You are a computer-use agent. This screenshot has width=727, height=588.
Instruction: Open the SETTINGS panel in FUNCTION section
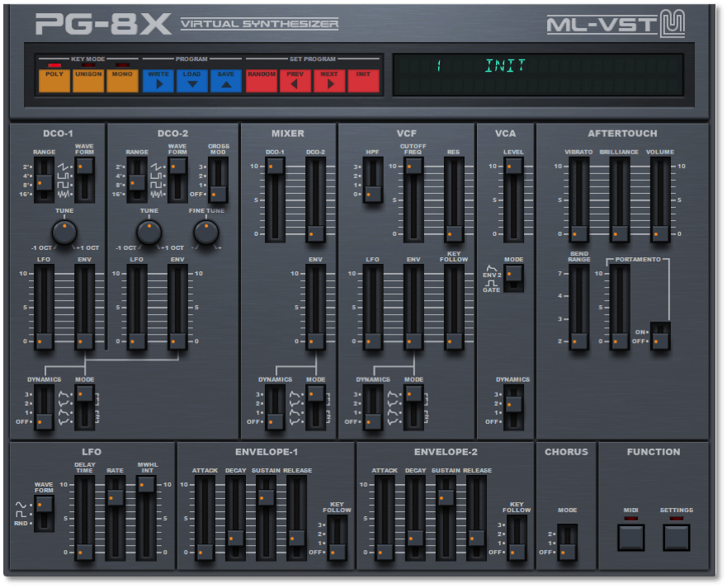[676, 536]
